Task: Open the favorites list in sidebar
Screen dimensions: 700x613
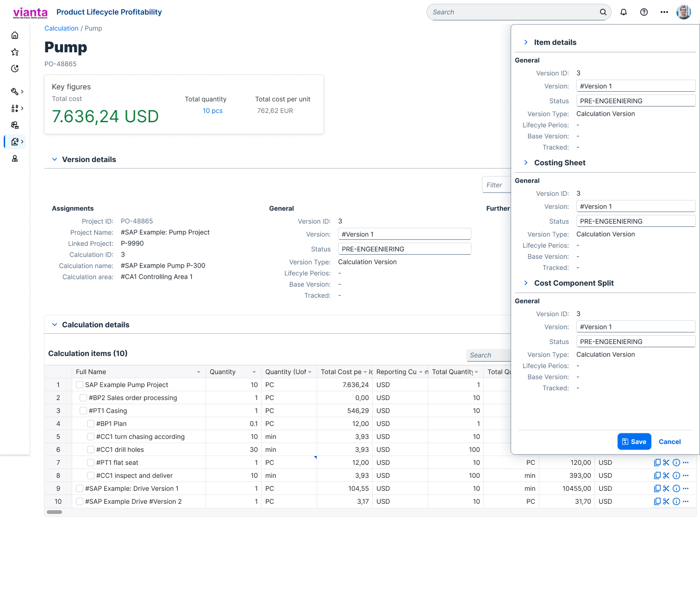Action: tap(15, 52)
